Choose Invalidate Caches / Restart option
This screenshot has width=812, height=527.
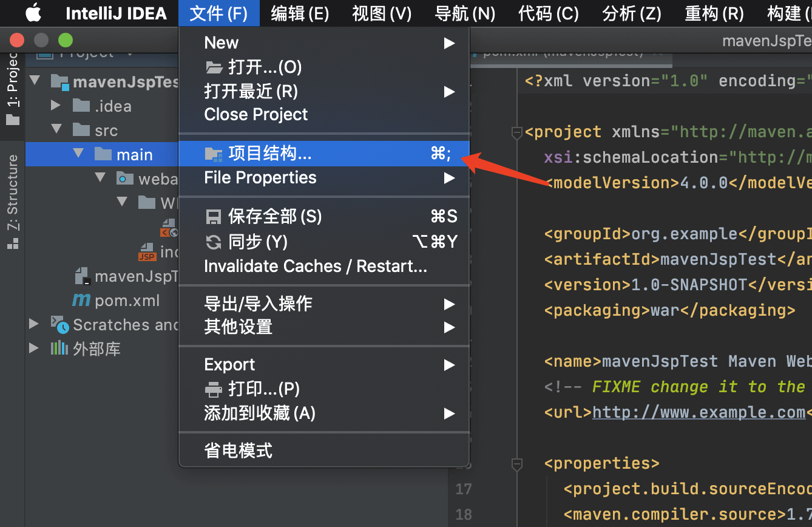pyautogui.click(x=316, y=266)
